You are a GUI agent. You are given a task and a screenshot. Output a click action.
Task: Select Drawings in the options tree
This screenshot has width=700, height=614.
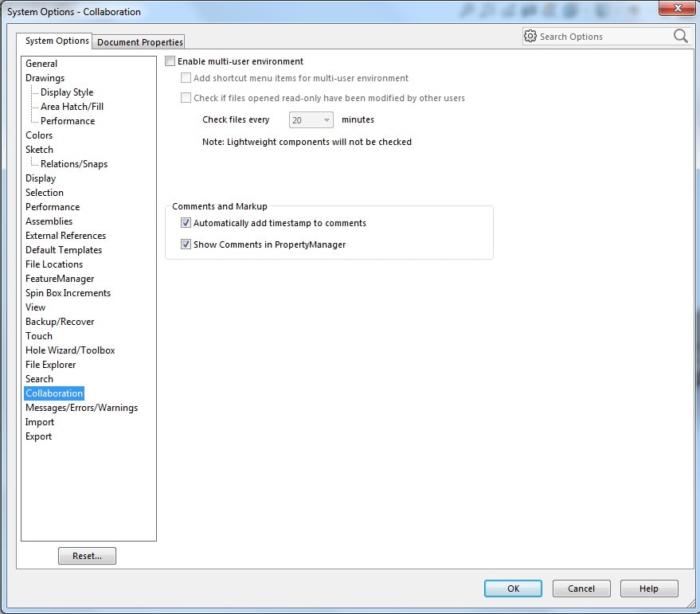[45, 78]
